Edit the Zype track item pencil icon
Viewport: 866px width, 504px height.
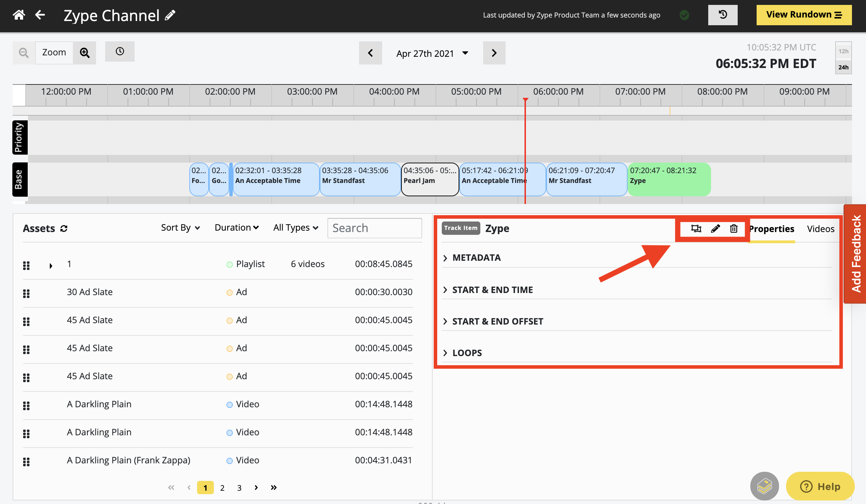[715, 229]
